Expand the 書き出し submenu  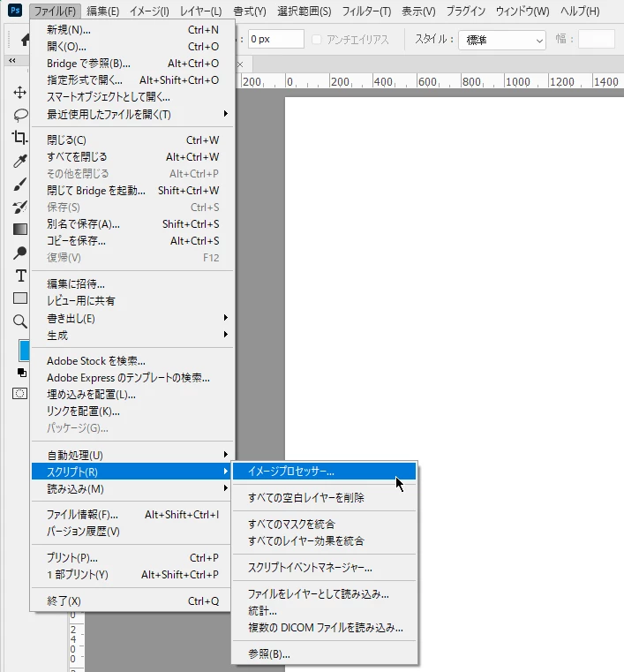click(132, 319)
